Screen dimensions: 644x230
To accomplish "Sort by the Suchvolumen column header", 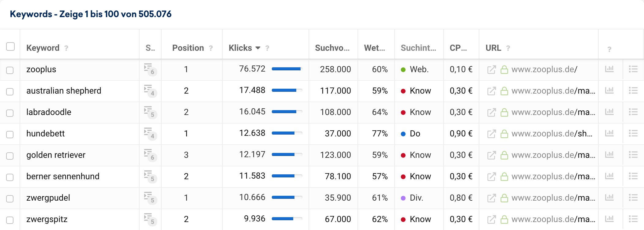I will 332,48.
